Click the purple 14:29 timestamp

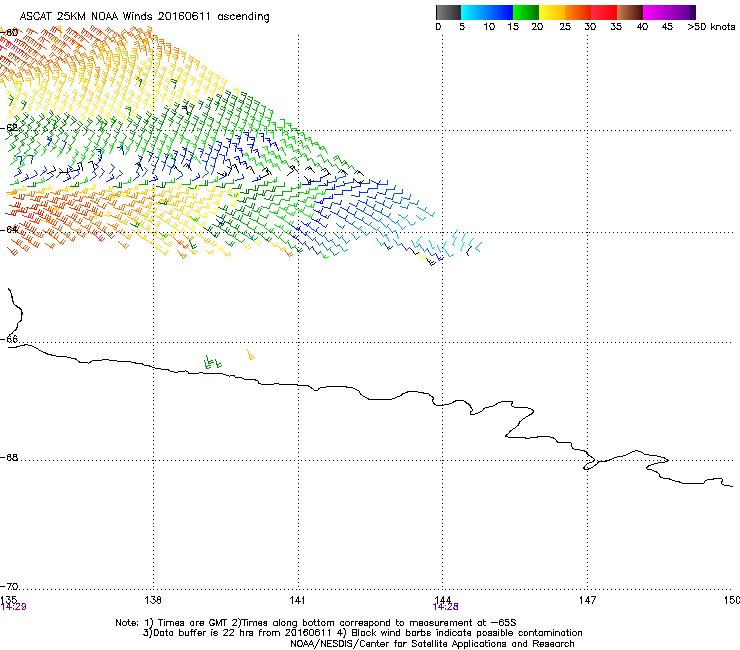click(13, 607)
